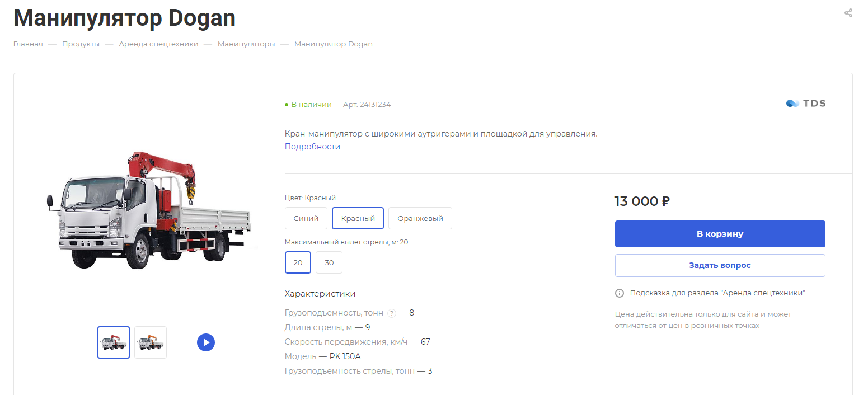Click the price 13 000 ₽
This screenshot has width=868, height=395.
click(x=642, y=201)
